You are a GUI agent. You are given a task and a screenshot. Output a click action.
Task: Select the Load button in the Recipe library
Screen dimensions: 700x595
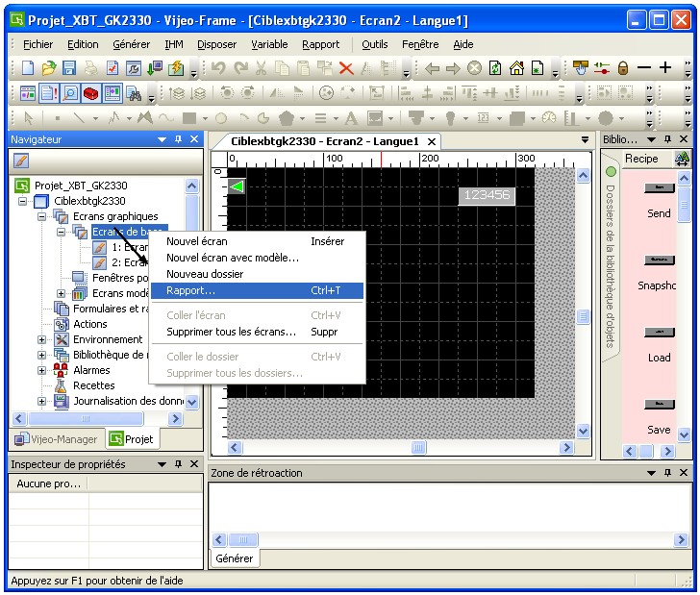pyautogui.click(x=659, y=332)
